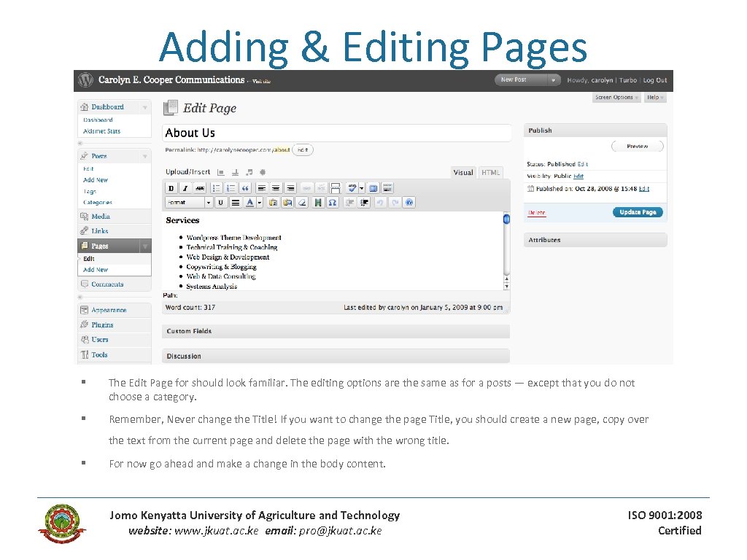Open the text color picker
The image size is (747, 560).
point(250,202)
